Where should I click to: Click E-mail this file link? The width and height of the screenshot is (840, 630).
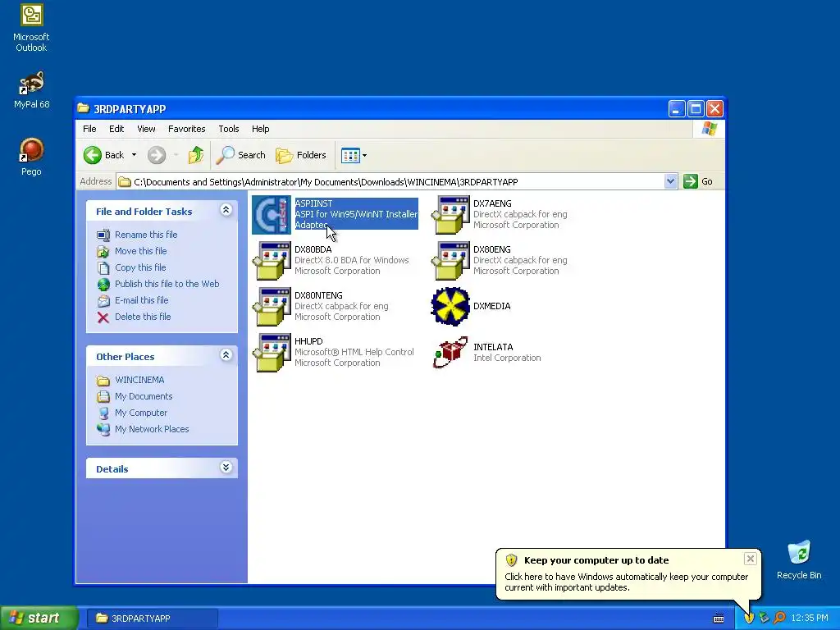coord(141,300)
